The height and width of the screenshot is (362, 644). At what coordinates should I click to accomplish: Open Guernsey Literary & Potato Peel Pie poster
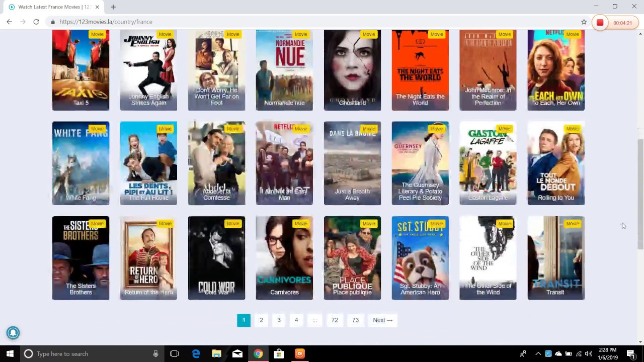(x=420, y=163)
